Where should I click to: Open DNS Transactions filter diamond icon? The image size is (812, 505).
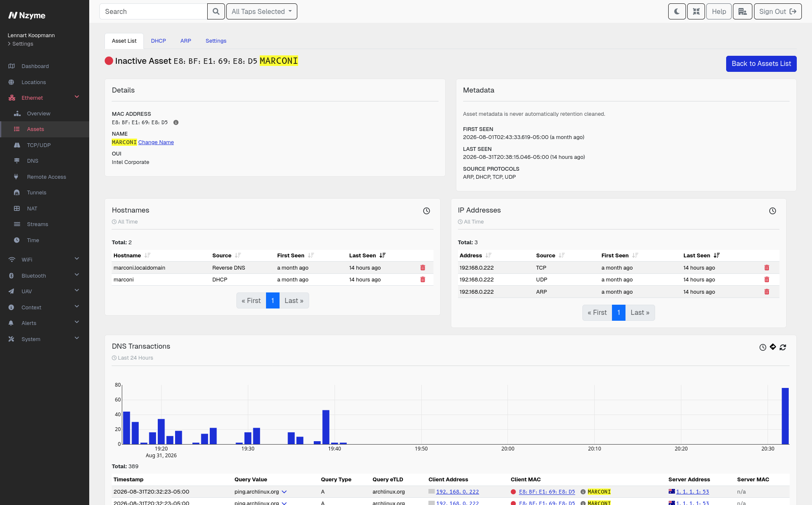click(773, 347)
